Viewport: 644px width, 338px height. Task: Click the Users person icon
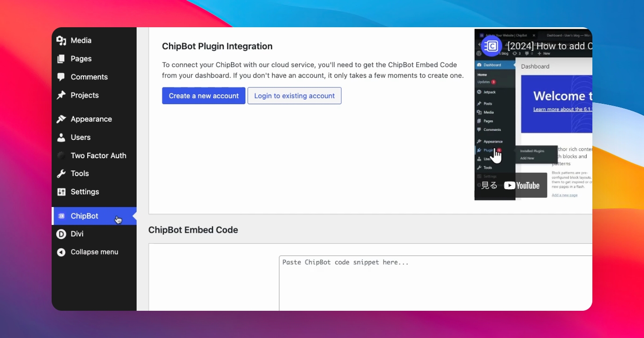tap(61, 138)
